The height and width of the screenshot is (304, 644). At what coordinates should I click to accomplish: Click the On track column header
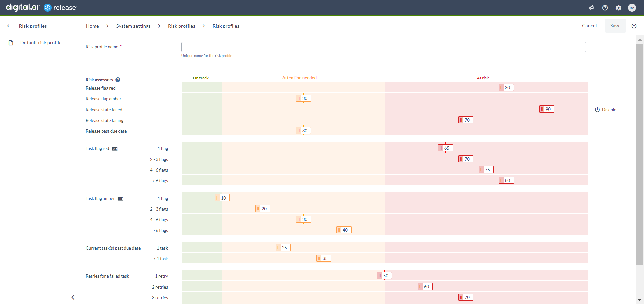(x=201, y=78)
